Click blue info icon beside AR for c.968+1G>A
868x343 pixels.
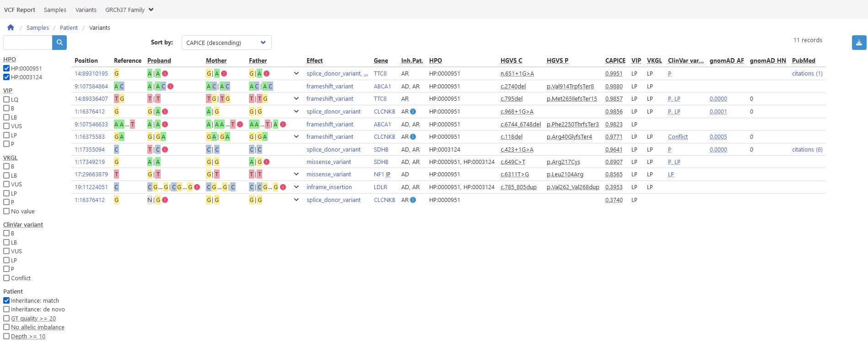tap(413, 111)
